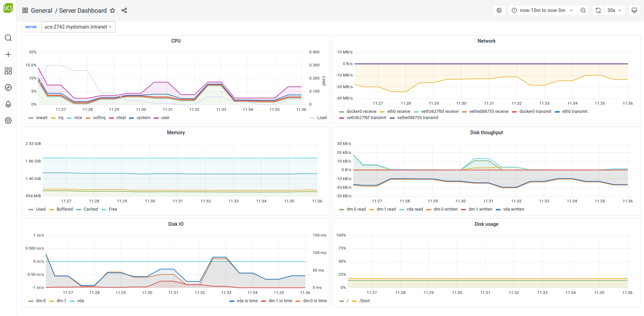The width and height of the screenshot is (644, 316).
Task: Toggle steal series in CPU legend
Action: (121, 118)
